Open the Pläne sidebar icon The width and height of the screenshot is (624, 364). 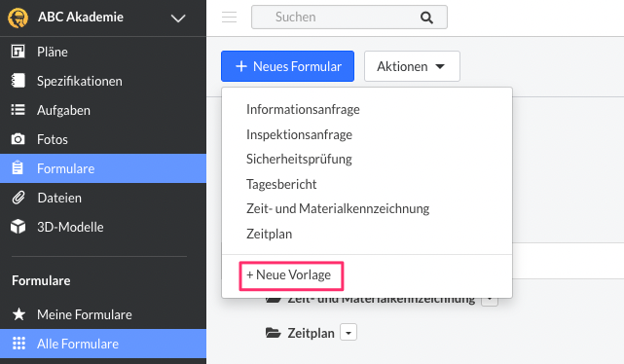coord(18,52)
